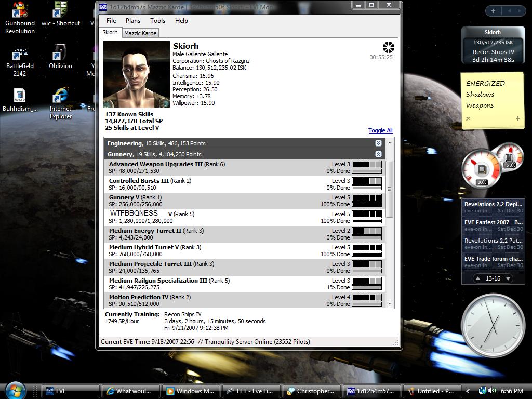The image size is (532, 399).
Task: Select Medium Railgun Specialization III row
Action: [x=245, y=284]
